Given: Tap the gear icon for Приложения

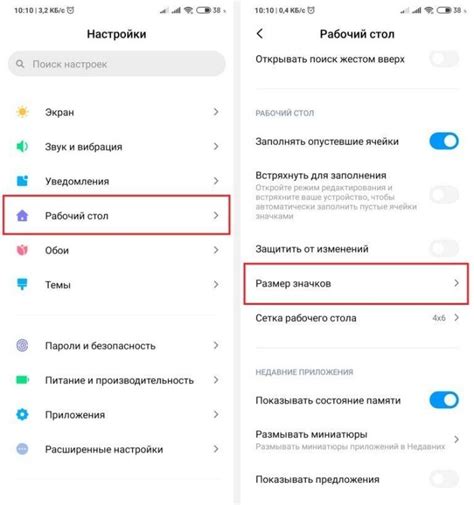Looking at the screenshot, I should tap(22, 414).
